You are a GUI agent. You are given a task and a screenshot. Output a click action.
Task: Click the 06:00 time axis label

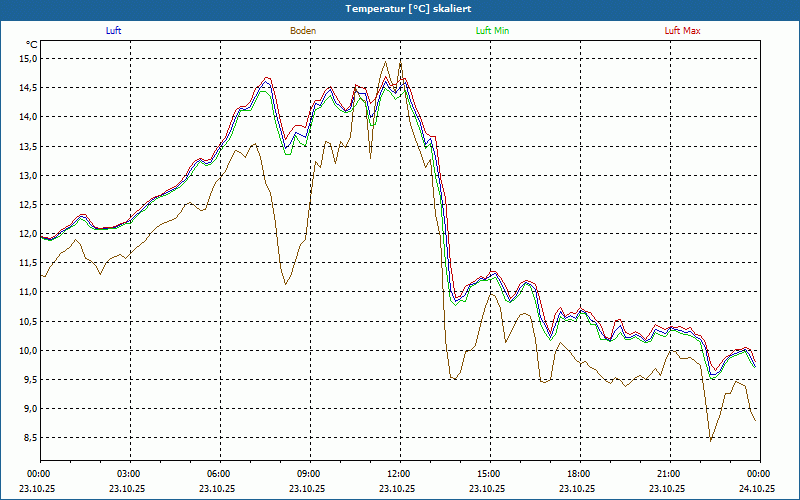(218, 474)
